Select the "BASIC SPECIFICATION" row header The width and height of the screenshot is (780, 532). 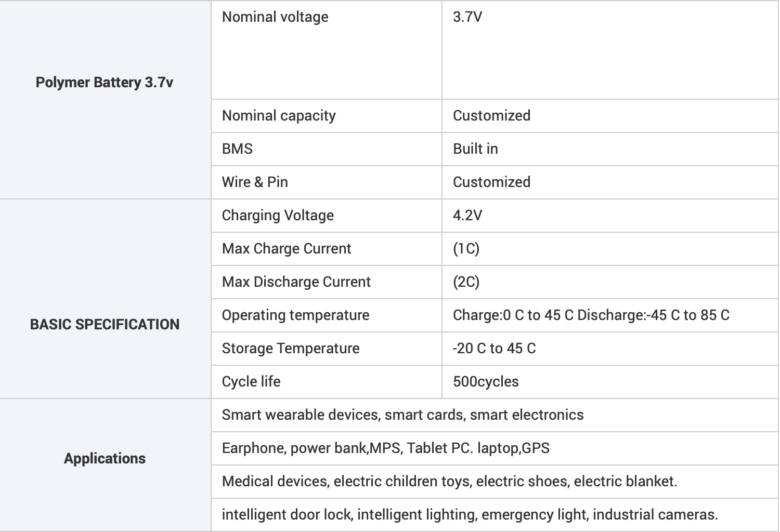(x=105, y=324)
